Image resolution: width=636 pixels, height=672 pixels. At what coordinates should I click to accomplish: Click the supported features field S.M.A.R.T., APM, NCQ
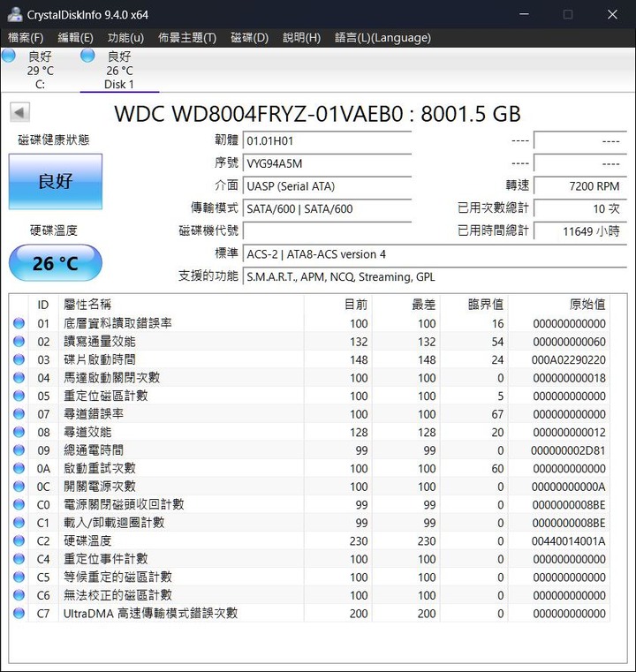pyautogui.click(x=435, y=277)
